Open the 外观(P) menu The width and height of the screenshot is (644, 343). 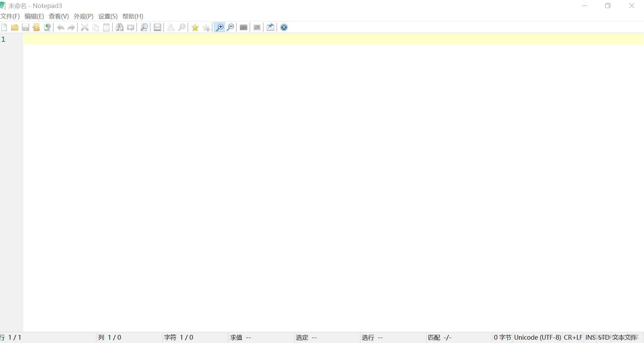(x=83, y=16)
